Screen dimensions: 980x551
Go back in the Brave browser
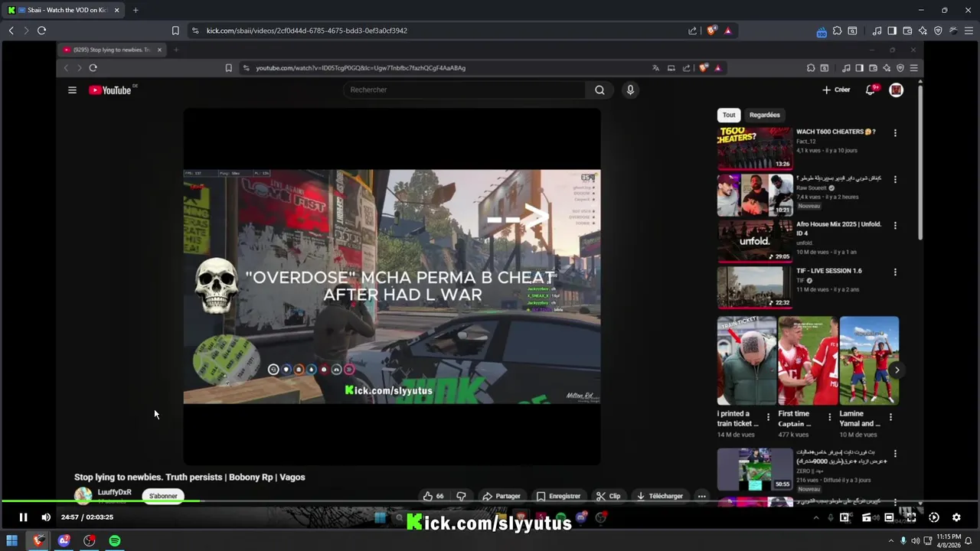pyautogui.click(x=11, y=31)
